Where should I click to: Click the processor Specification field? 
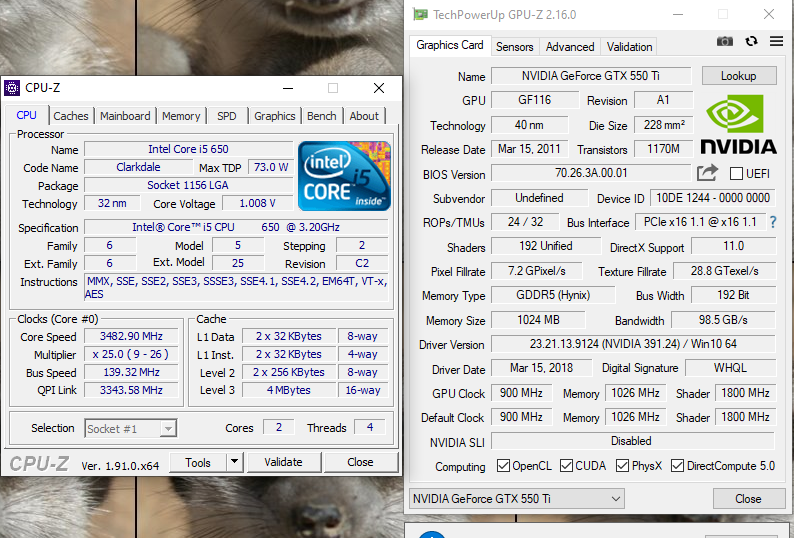coord(236,227)
